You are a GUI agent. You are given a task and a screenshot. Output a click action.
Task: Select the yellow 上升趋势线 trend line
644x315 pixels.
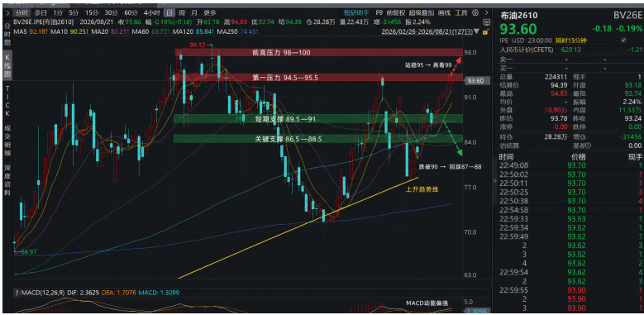coord(298,227)
